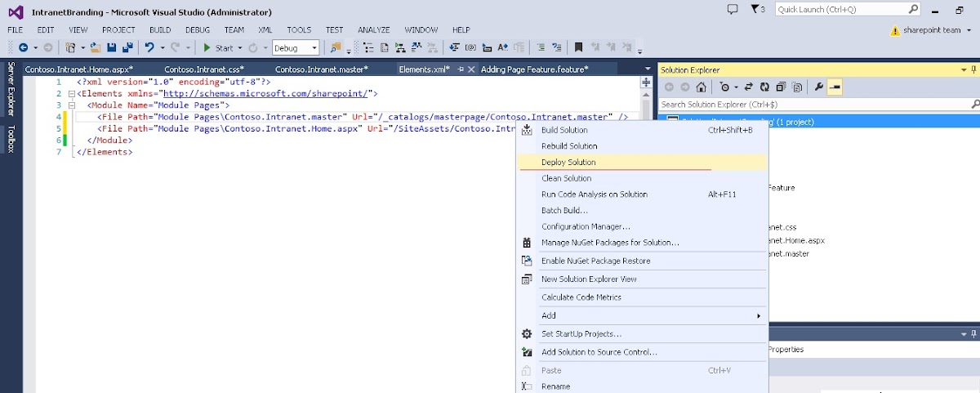
Task: Pin the Elements.xml tab
Action: tap(461, 69)
